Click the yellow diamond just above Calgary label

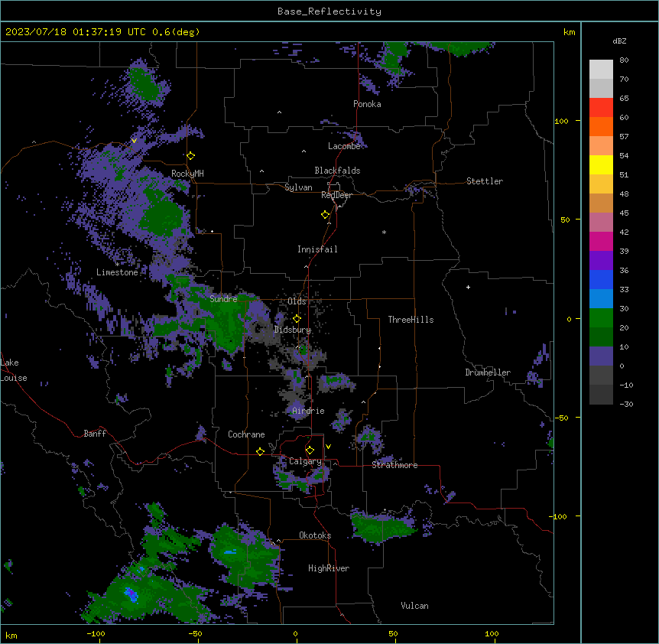(310, 450)
